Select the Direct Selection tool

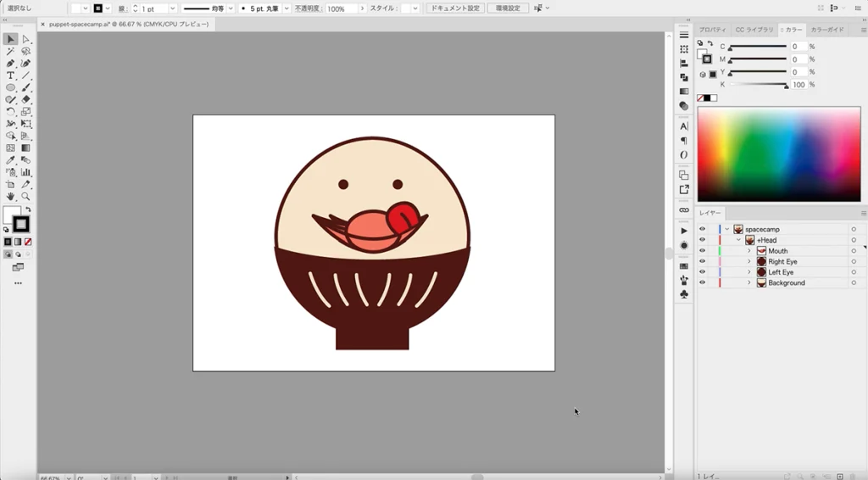(x=25, y=39)
